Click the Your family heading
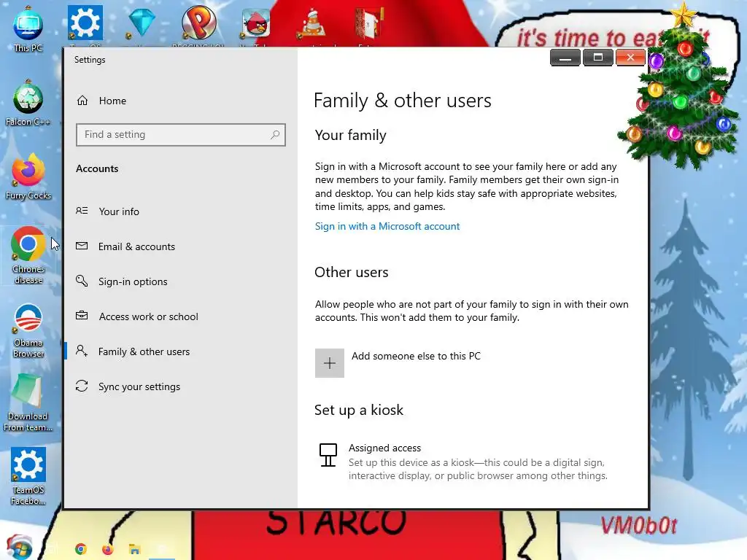This screenshot has height=560, width=747. pyautogui.click(x=351, y=135)
